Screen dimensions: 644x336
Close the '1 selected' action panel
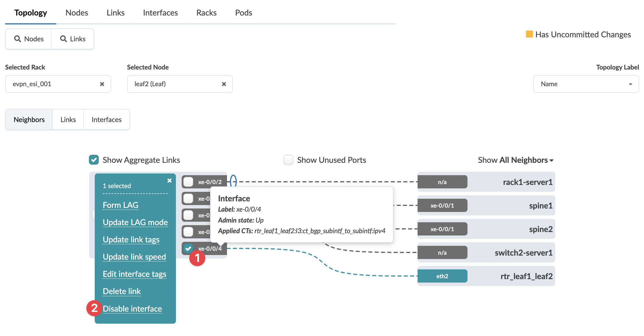169,181
